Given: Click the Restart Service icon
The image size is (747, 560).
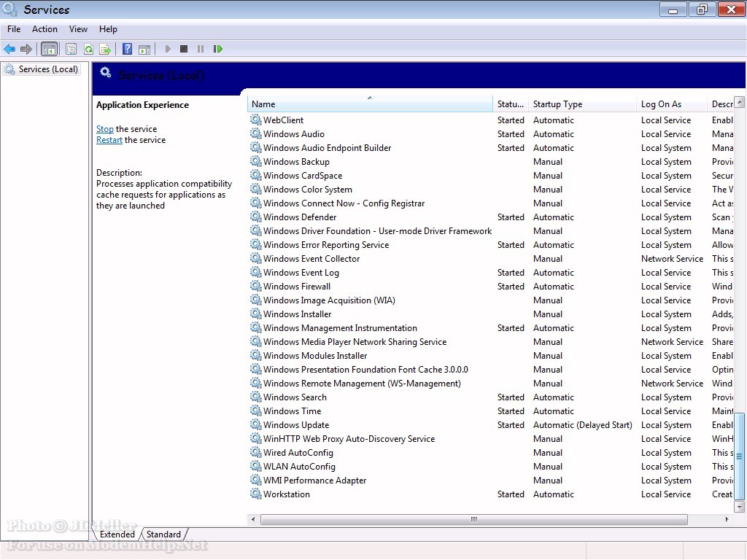Looking at the screenshot, I should [217, 49].
